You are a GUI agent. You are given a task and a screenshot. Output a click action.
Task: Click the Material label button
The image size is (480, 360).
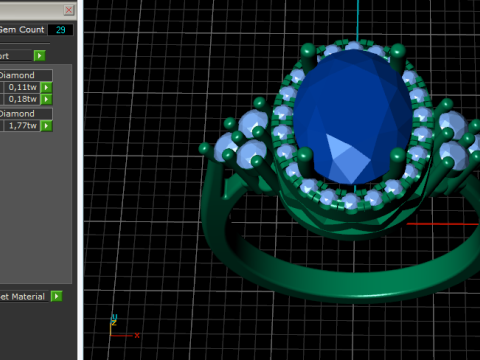24,297
